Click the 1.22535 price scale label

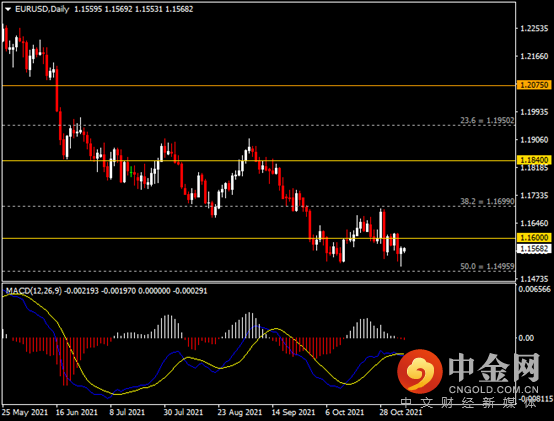[x=534, y=28]
